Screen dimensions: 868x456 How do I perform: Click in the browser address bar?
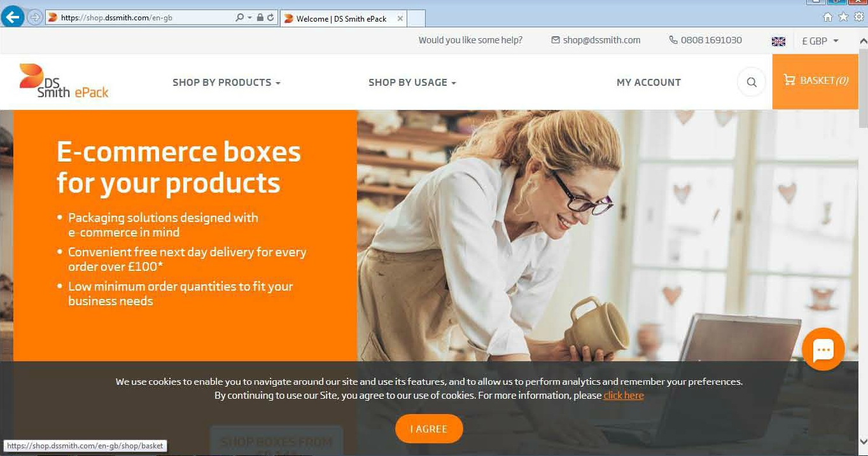pyautogui.click(x=146, y=18)
